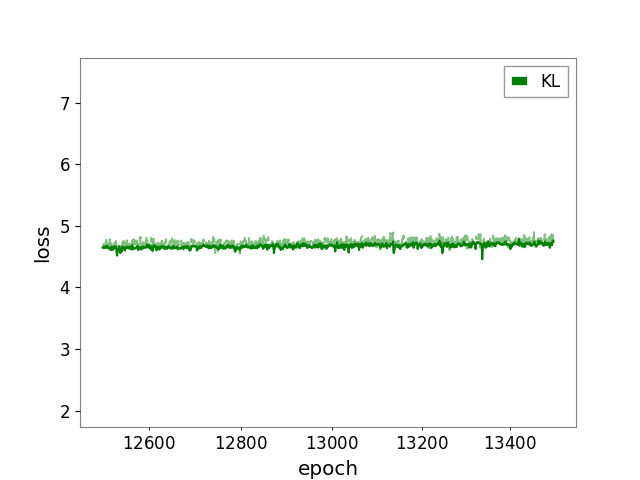The width and height of the screenshot is (640, 480).
Task: Click y-axis tick label 5
Action: pyautogui.click(x=65, y=227)
